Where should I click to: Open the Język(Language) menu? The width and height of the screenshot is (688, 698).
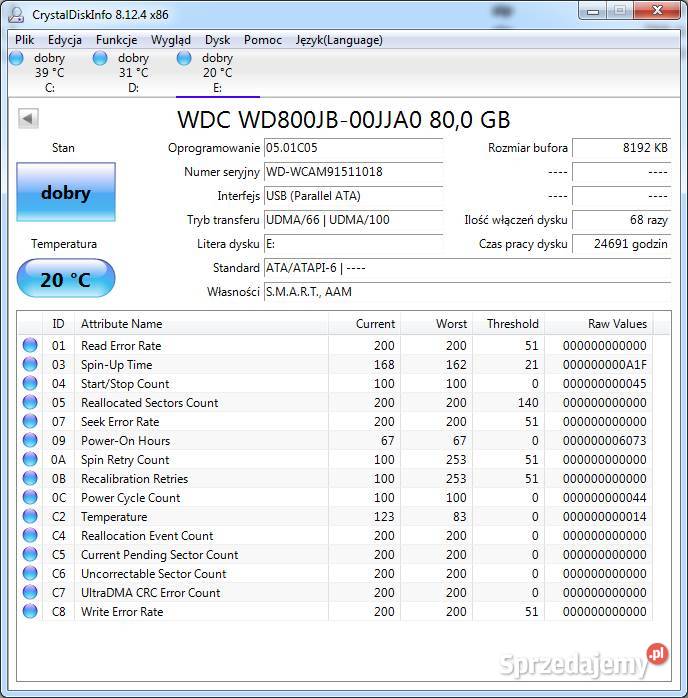[339, 40]
